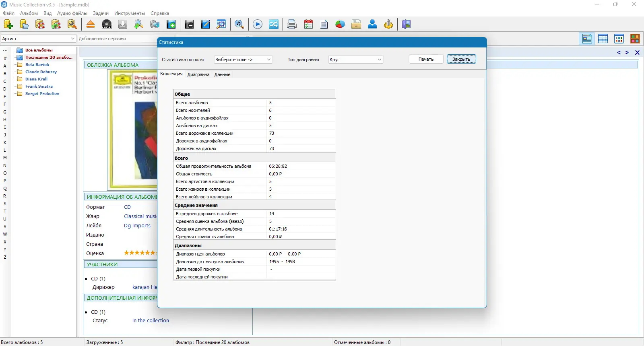Select Claude Debussy folder
Viewport: 644px width, 346px height.
[41, 72]
